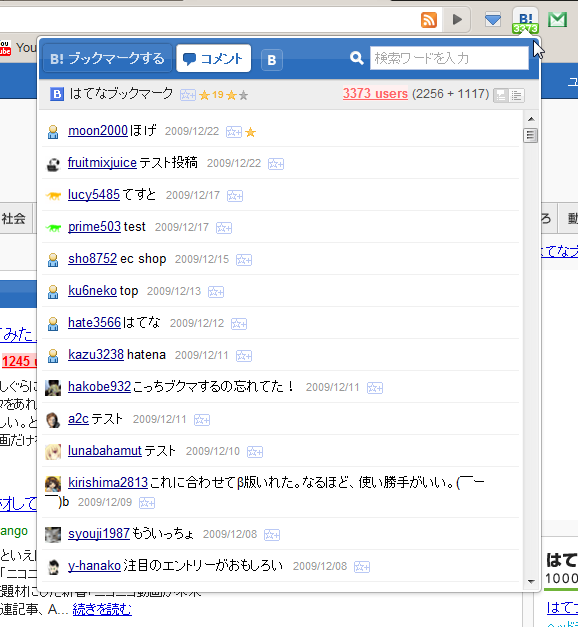Add star to moon2000's comment

click(x=234, y=132)
